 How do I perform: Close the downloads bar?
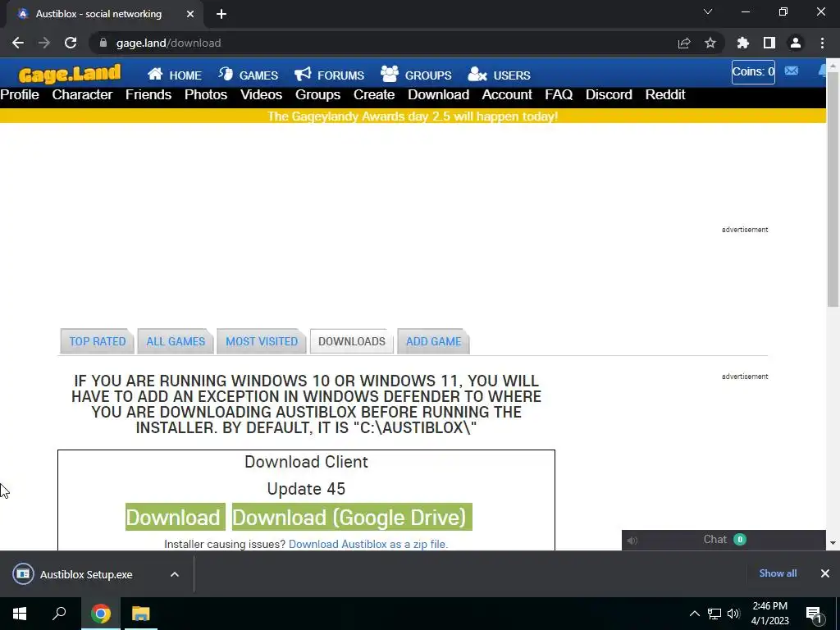(825, 573)
